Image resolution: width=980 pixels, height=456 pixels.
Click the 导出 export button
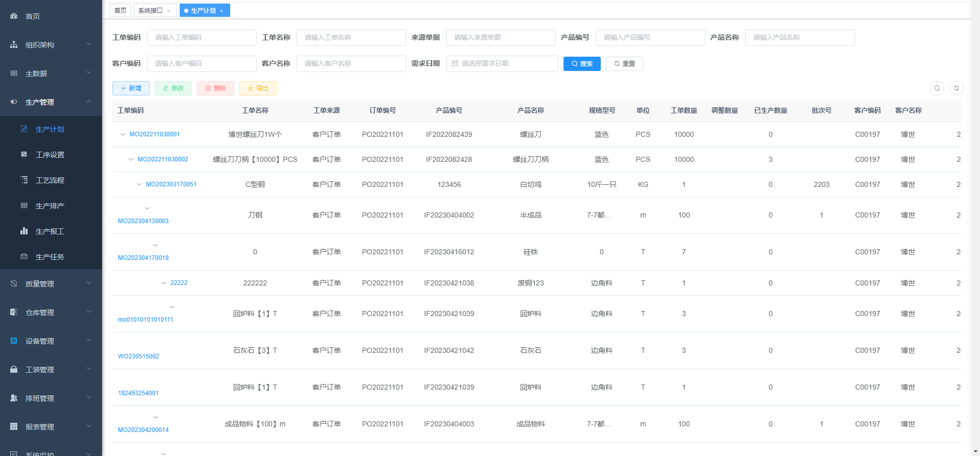tap(258, 88)
